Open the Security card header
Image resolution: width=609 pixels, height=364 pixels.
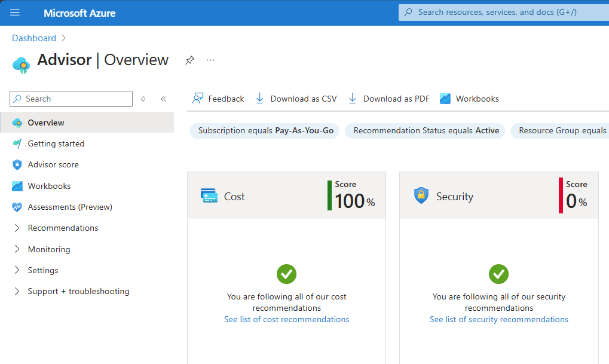tap(498, 195)
